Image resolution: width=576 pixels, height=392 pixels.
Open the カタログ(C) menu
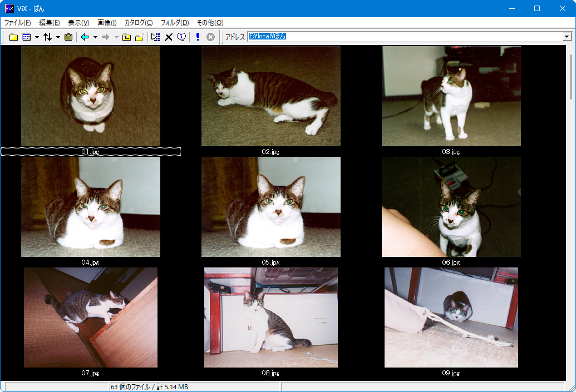[x=139, y=23]
